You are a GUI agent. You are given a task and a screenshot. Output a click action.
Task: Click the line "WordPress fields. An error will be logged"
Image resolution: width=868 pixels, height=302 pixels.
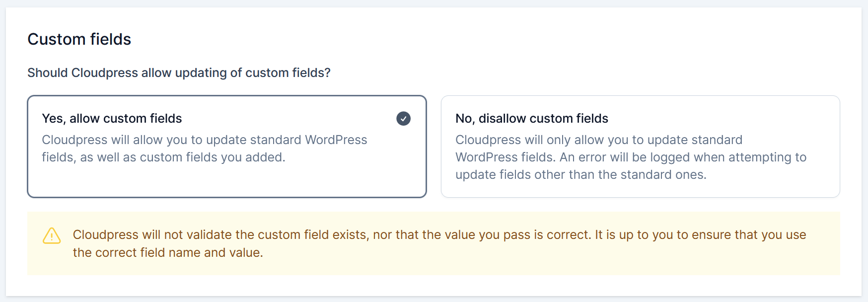pyautogui.click(x=631, y=157)
